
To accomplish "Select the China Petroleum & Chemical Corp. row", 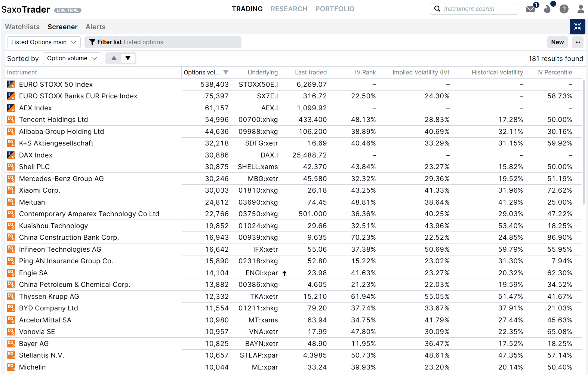I will (294, 285).
